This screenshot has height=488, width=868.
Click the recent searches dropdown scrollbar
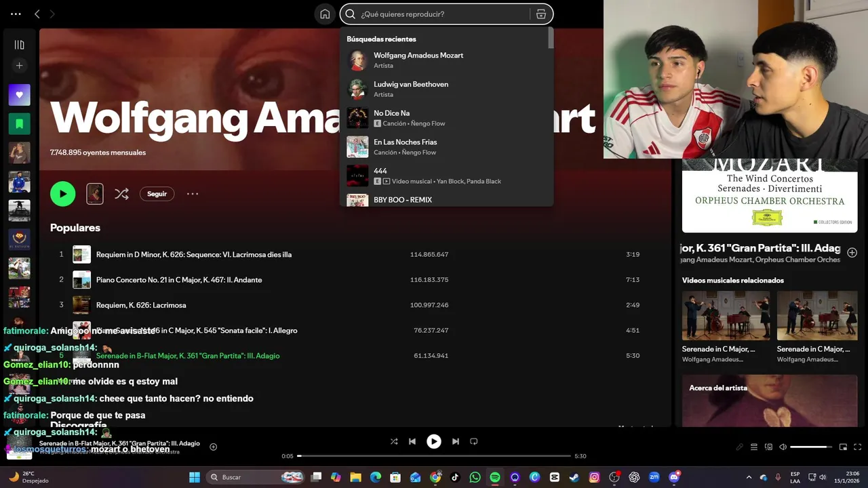[551, 38]
